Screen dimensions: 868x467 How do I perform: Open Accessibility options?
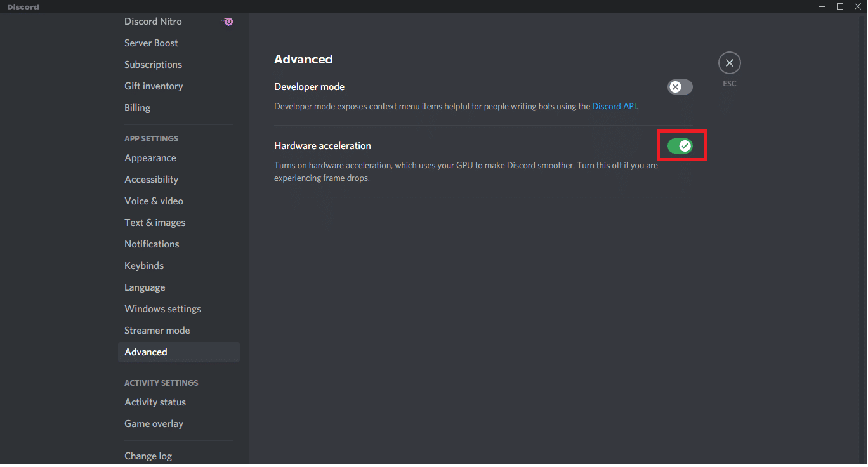(x=151, y=179)
